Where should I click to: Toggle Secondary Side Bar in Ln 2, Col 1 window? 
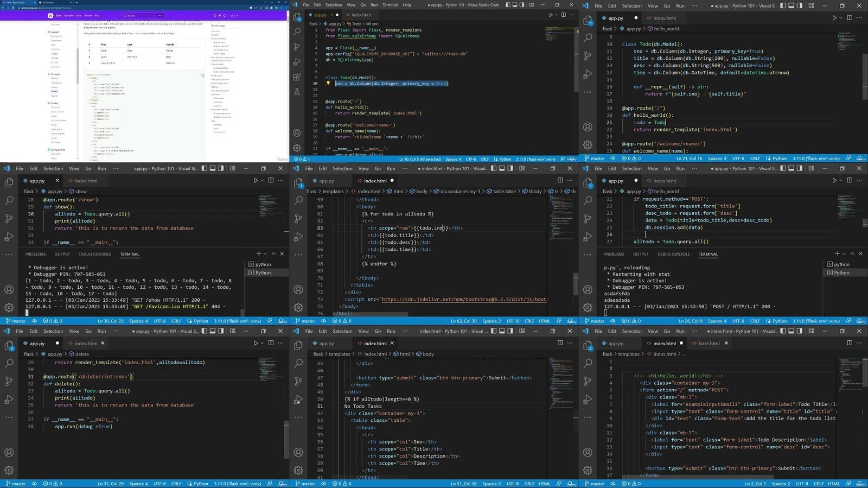(800, 331)
